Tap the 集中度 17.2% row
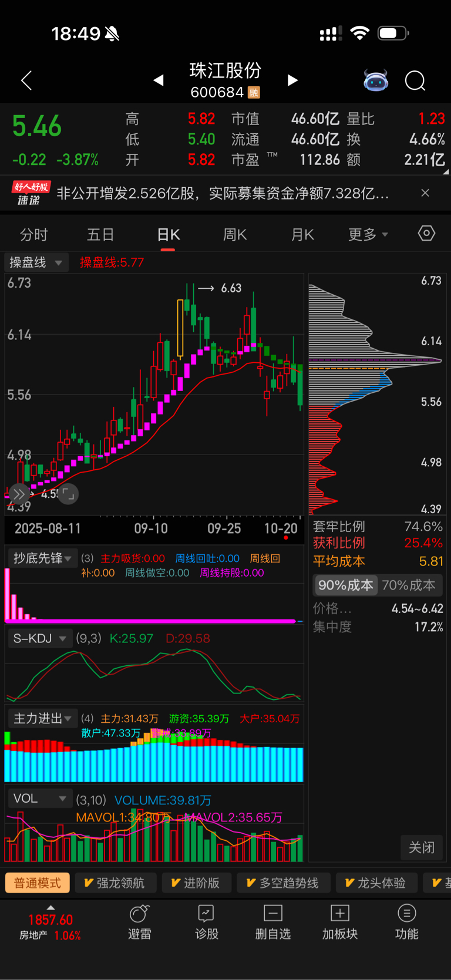The width and height of the screenshot is (451, 980). coord(378,627)
